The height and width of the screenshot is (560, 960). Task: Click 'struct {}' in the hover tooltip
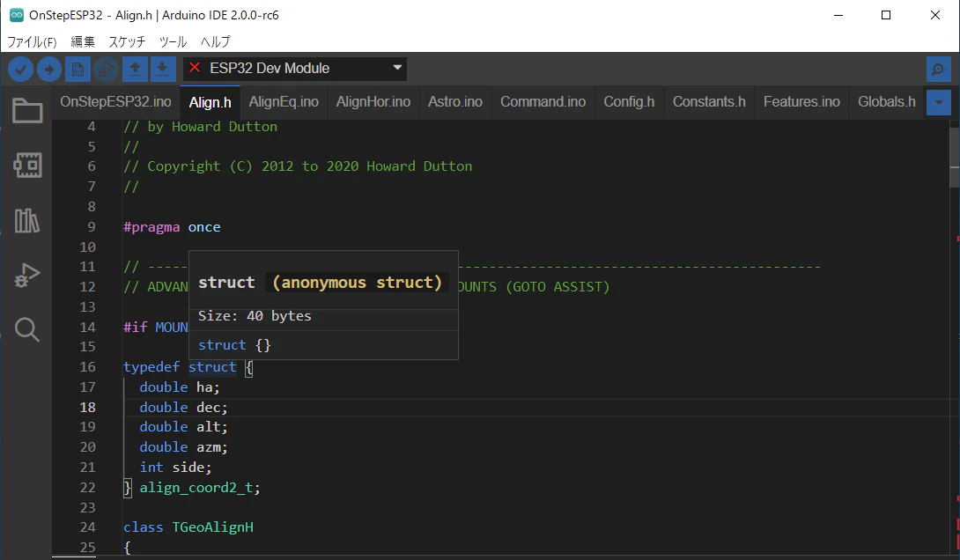[x=234, y=345]
